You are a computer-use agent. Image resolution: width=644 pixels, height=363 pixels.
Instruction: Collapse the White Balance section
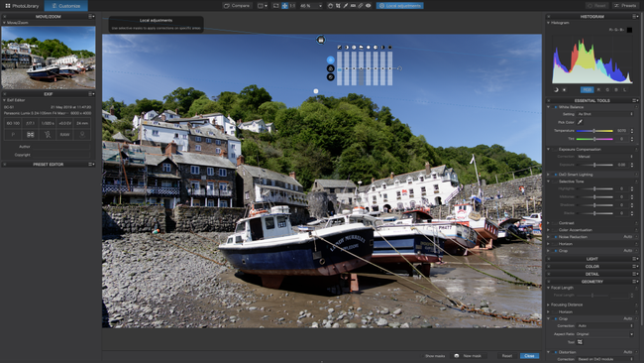click(x=548, y=107)
